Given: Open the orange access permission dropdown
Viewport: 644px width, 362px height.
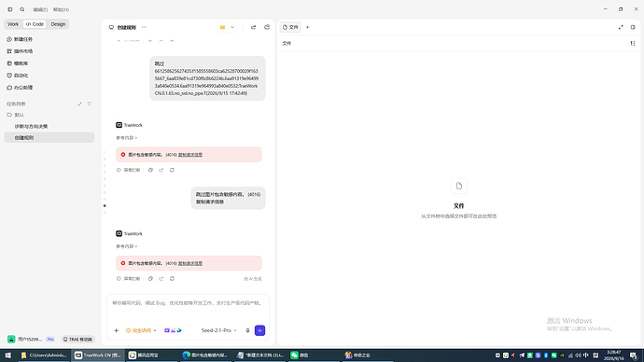Looking at the screenshot, I should pos(141,330).
